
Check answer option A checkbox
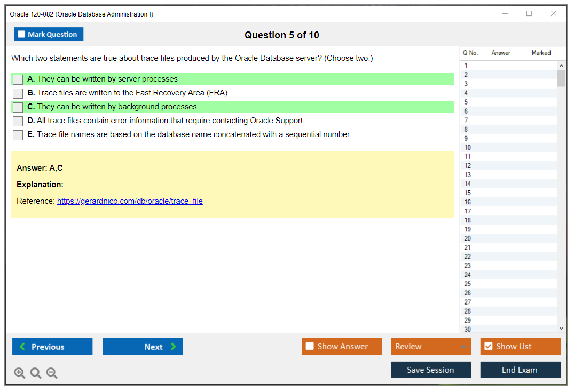[18, 79]
